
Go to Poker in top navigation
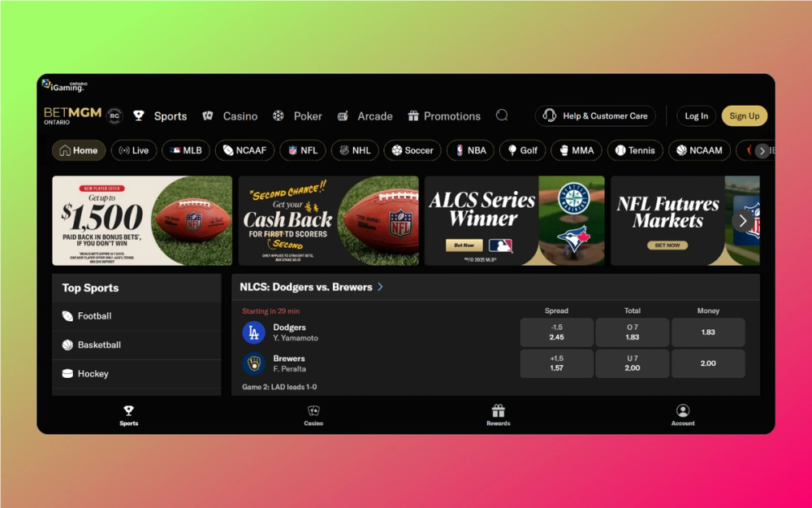pos(297,116)
